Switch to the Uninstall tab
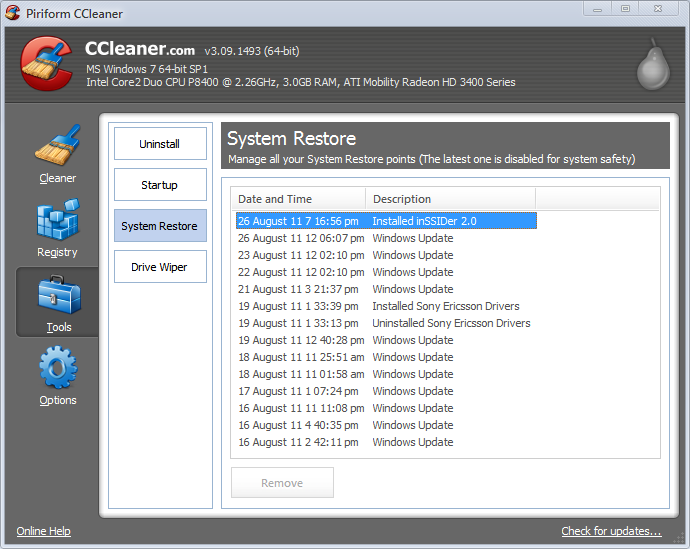The width and height of the screenshot is (690, 549). coord(160,144)
